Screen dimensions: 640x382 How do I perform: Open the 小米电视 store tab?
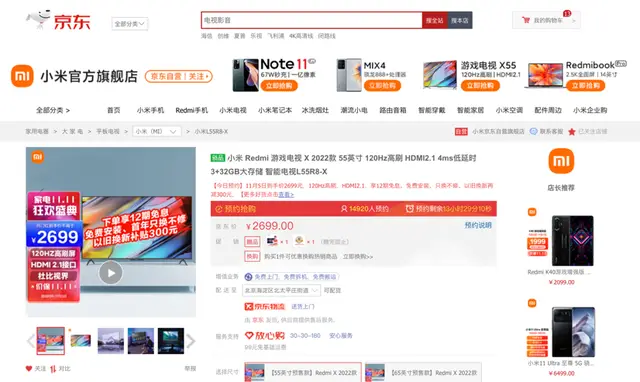click(233, 110)
